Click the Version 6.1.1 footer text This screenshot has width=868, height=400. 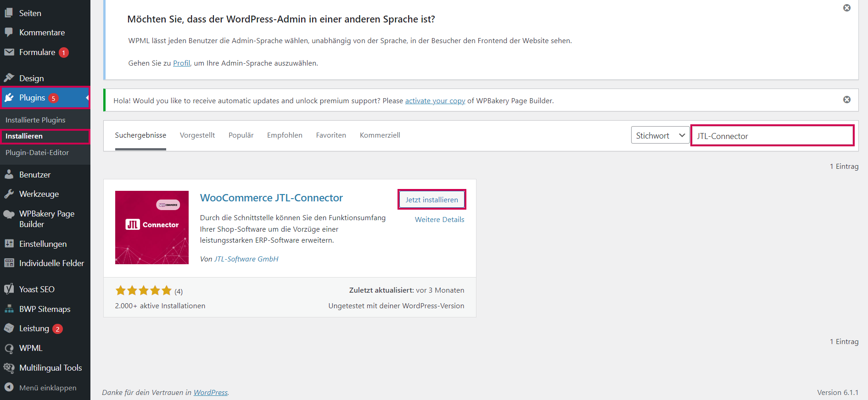coord(838,392)
